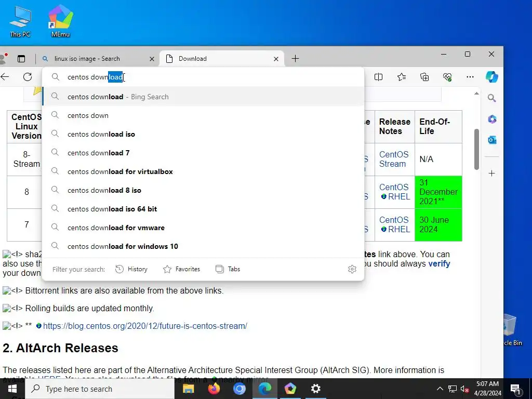Open the notification center icon
The image size is (532, 399).
(515, 389)
